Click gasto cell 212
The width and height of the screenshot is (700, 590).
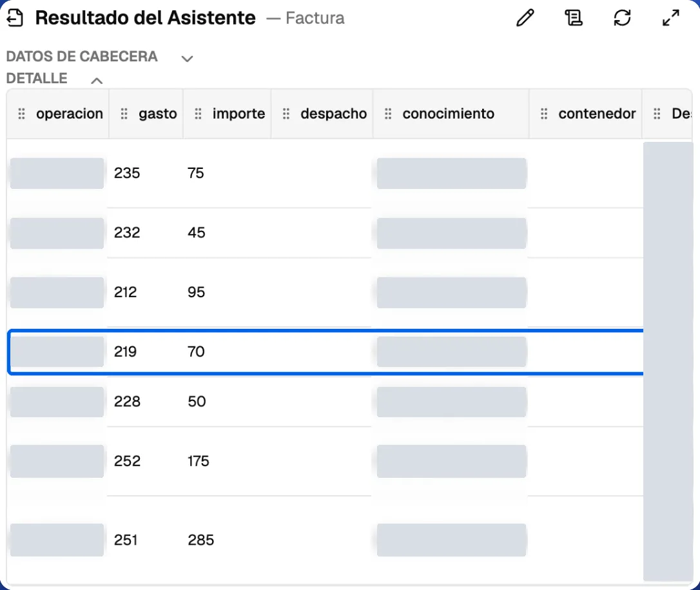point(125,292)
